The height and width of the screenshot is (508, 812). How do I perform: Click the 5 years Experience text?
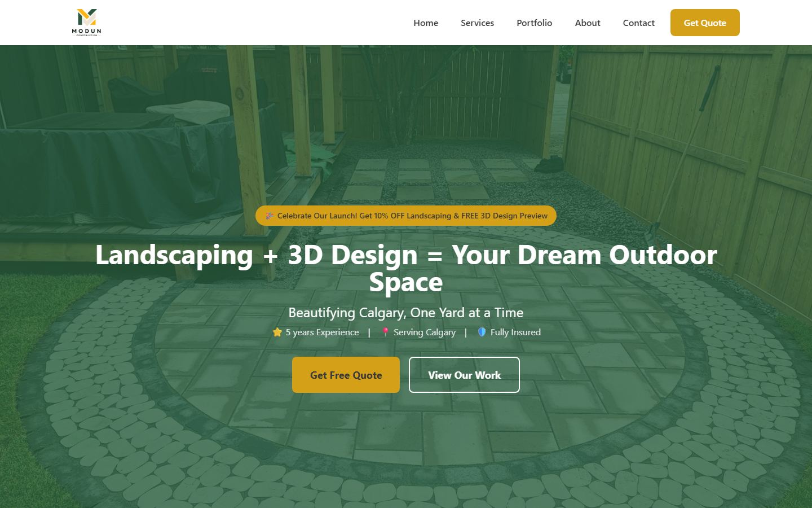(322, 332)
